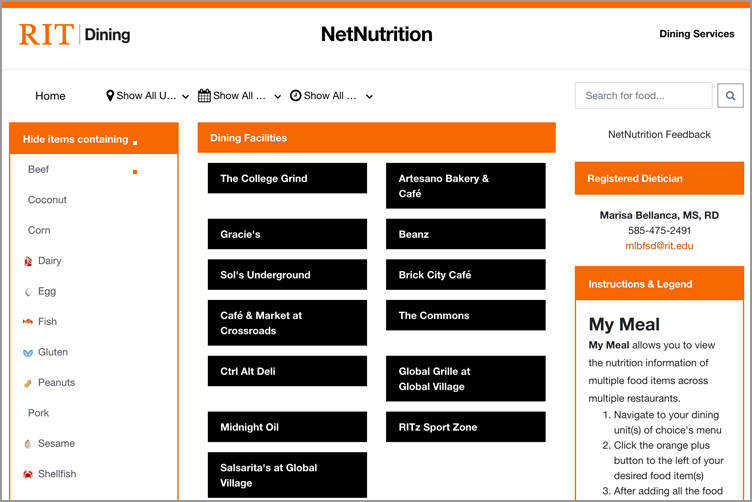Open Dining Services in the header
The width and height of the screenshot is (752, 502).
[x=696, y=34]
